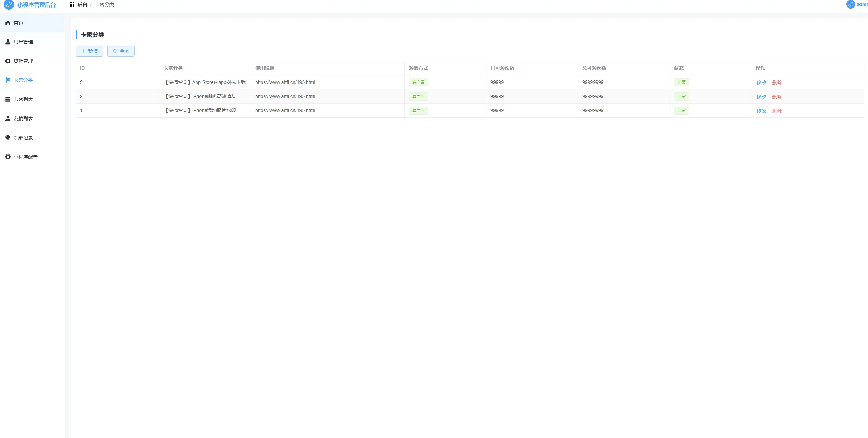The width and height of the screenshot is (868, 438).
Task: Click the home icon in the sidebar
Action: pyautogui.click(x=8, y=23)
